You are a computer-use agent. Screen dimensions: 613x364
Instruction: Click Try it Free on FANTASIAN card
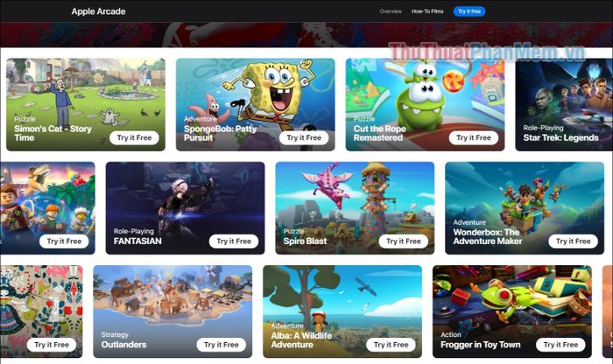coord(234,241)
